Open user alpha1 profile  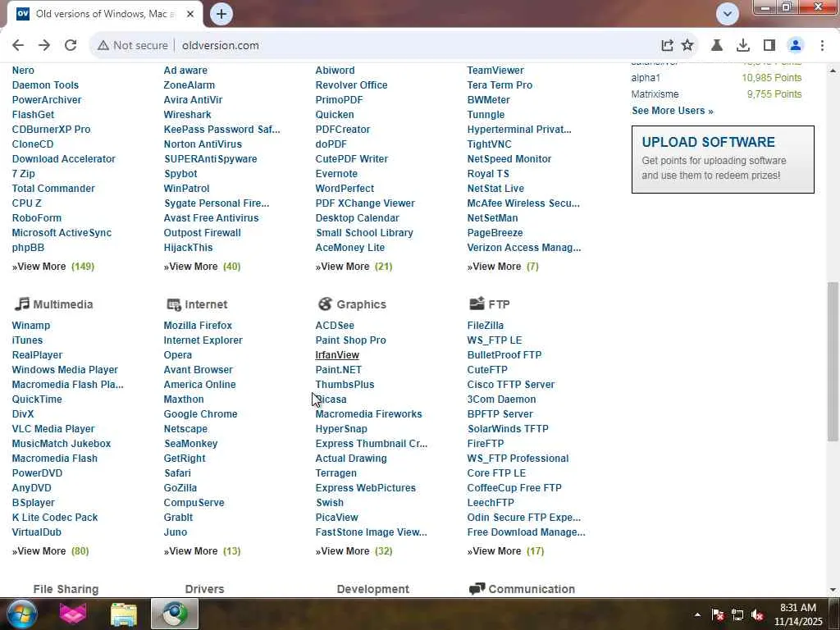646,78
